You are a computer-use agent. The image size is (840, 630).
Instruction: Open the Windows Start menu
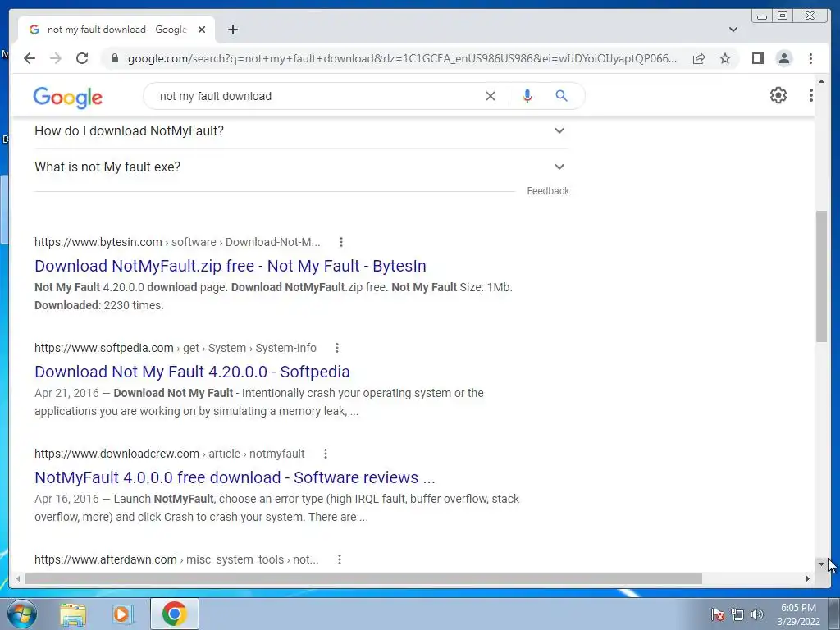(22, 614)
